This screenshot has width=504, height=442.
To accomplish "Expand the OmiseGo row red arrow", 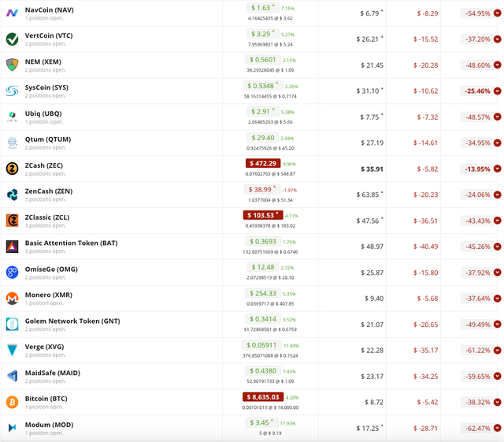I will point(498,273).
